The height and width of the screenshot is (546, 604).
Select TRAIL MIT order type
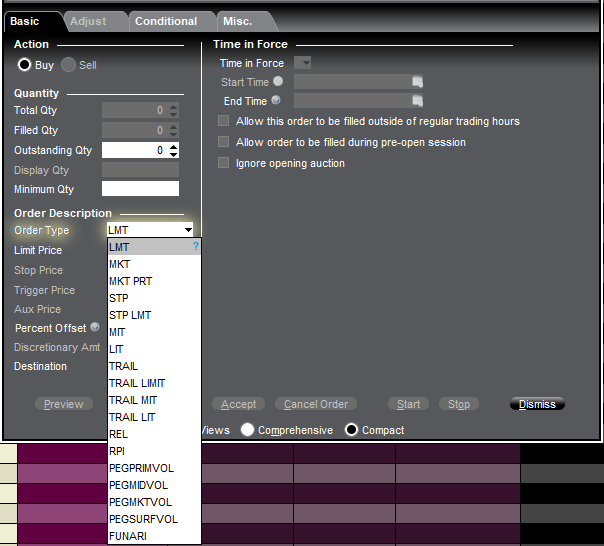(x=154, y=400)
